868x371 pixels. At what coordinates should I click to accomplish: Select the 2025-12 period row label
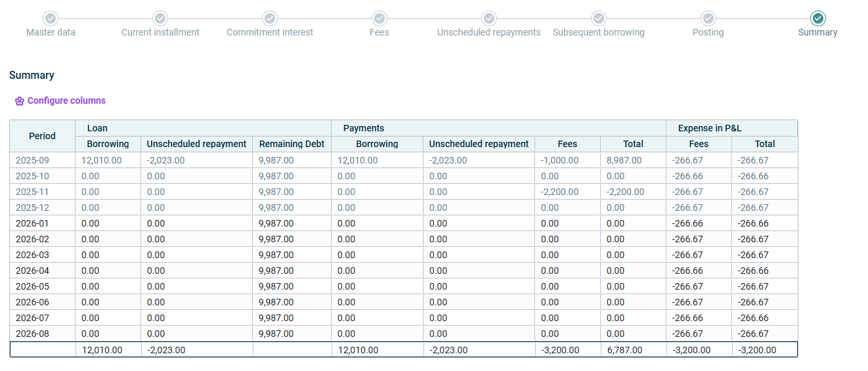[x=31, y=207]
